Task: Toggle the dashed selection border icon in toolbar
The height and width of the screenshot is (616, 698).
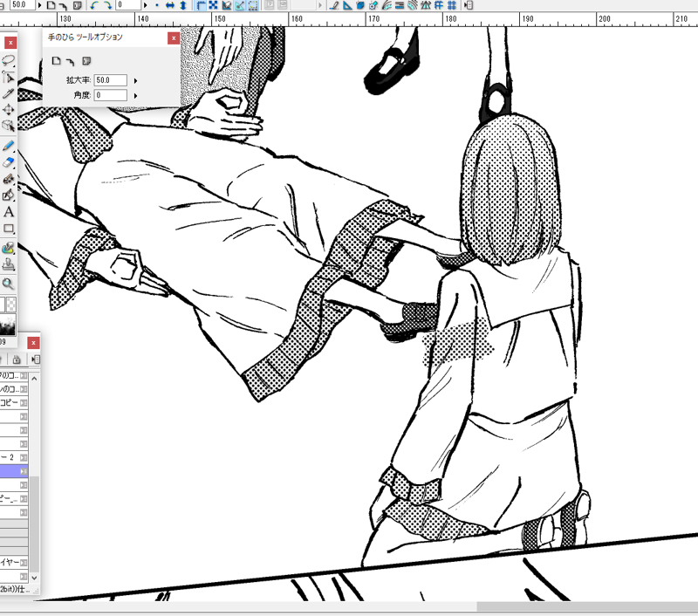Action: [x=253, y=5]
